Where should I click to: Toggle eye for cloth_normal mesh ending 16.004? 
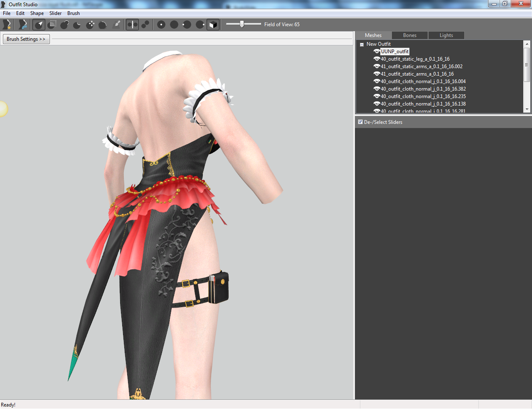pos(377,81)
